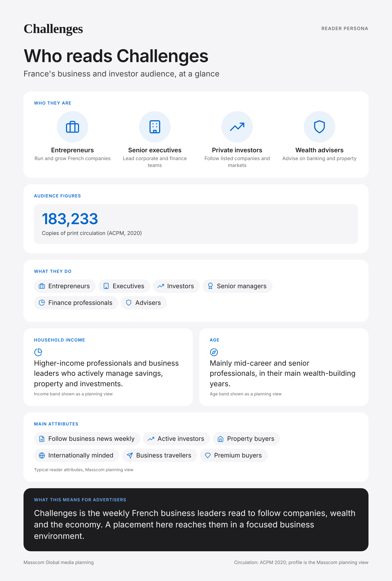Click the Senior managers chip label

click(242, 286)
